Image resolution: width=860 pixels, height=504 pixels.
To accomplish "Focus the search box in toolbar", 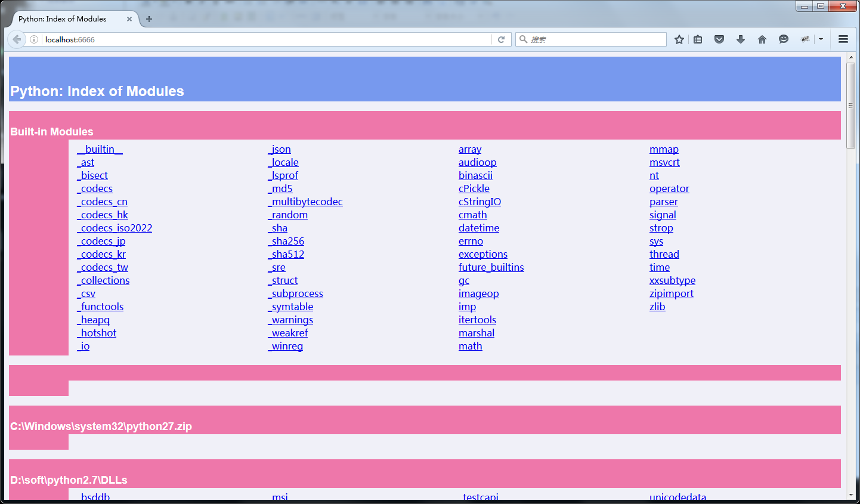I will [x=591, y=39].
